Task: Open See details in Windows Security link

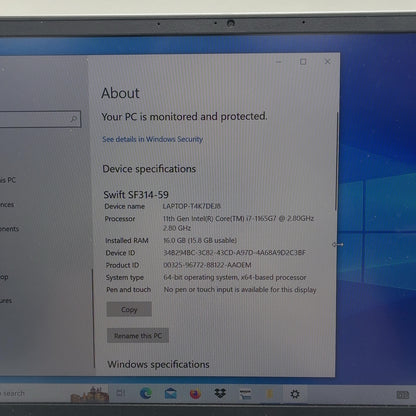Action: click(x=152, y=139)
